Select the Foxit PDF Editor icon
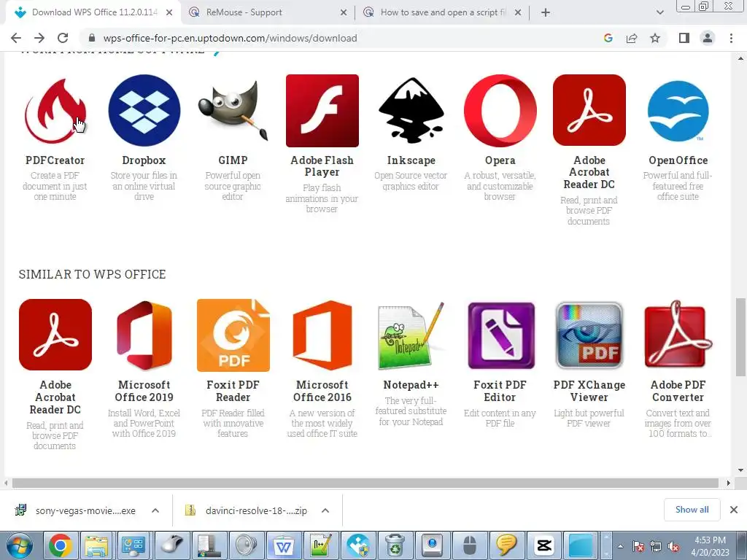The width and height of the screenshot is (747, 560). (500, 335)
